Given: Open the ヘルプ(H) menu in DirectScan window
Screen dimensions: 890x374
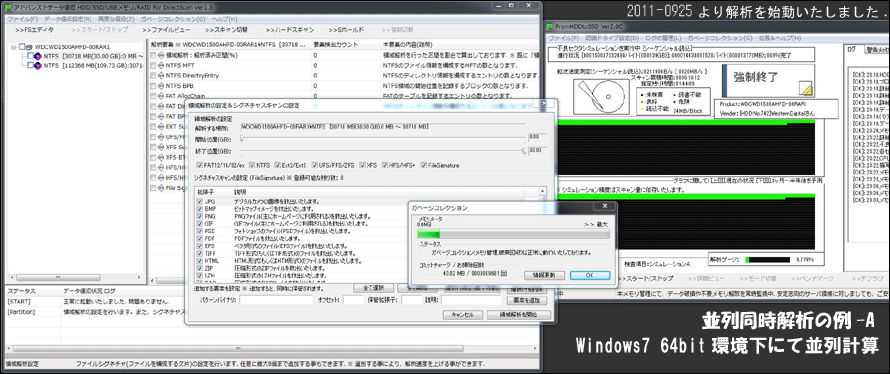Looking at the screenshot, I should pos(224,19).
